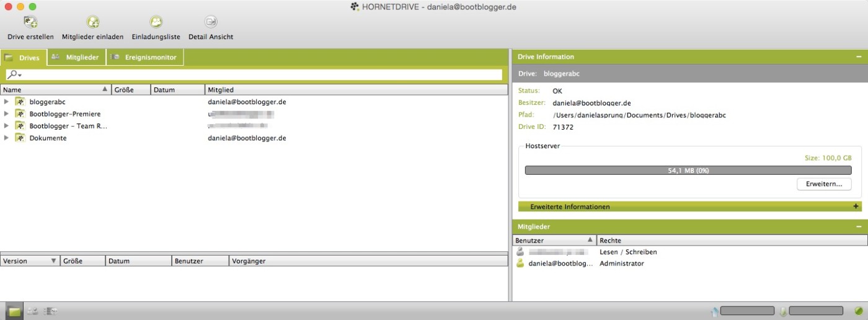Switch to the Mitglieder tab

point(76,58)
